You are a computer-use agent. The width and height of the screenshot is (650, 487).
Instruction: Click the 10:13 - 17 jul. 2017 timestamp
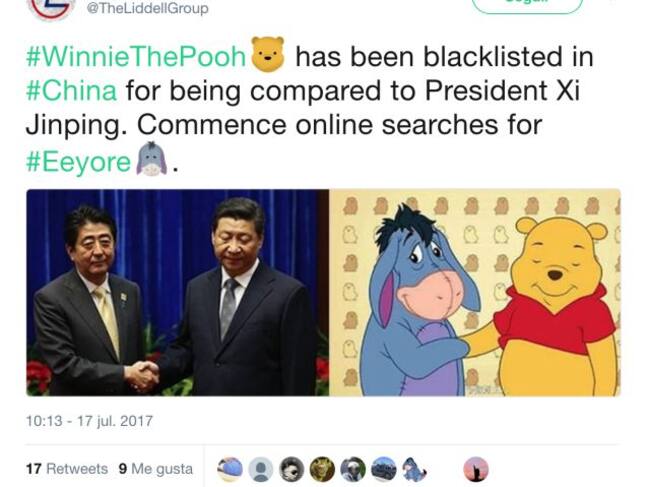pos(90,421)
